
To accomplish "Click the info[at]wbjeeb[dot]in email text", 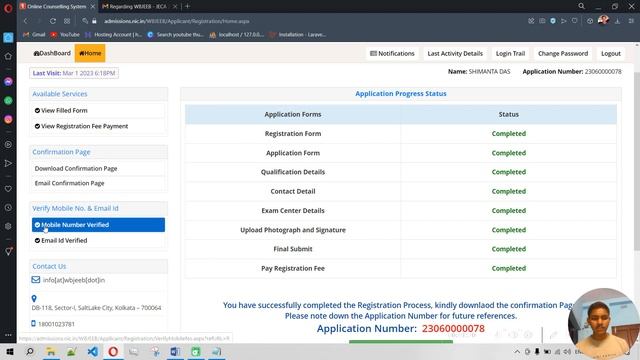I will point(74,280).
